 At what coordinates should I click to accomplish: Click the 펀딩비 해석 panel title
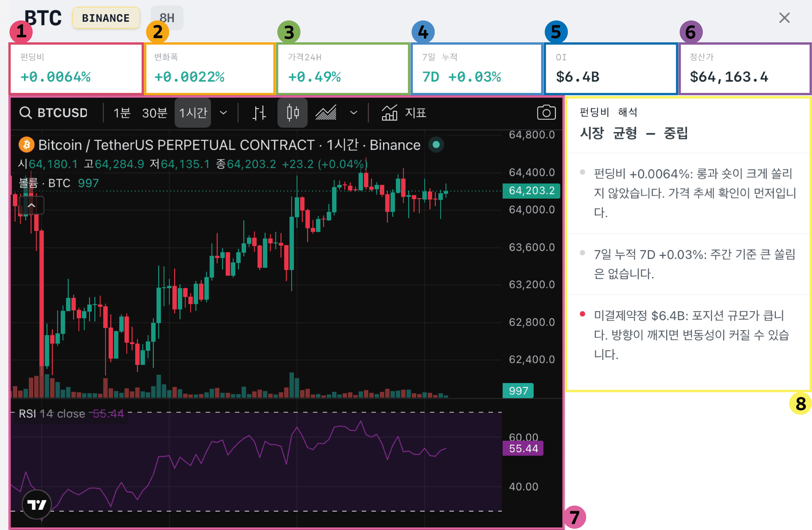click(x=608, y=112)
